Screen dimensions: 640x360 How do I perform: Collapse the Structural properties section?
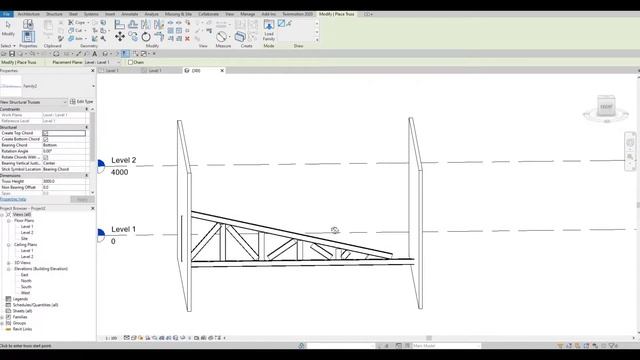pos(87,127)
